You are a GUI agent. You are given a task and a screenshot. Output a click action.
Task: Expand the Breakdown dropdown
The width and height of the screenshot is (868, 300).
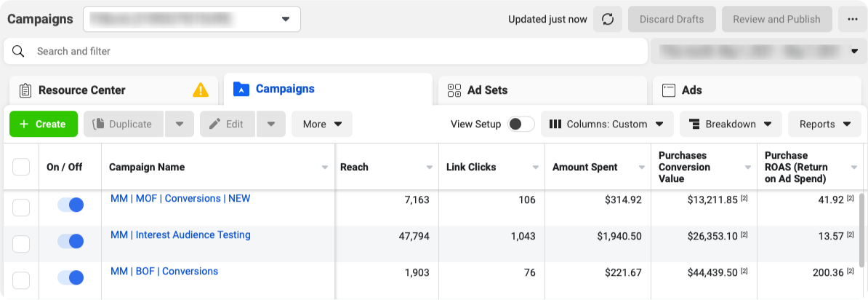click(x=731, y=124)
